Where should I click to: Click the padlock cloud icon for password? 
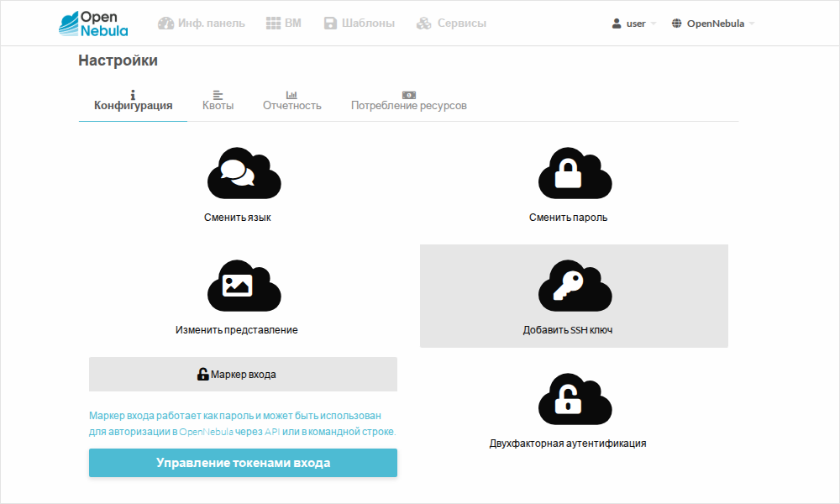click(x=575, y=174)
